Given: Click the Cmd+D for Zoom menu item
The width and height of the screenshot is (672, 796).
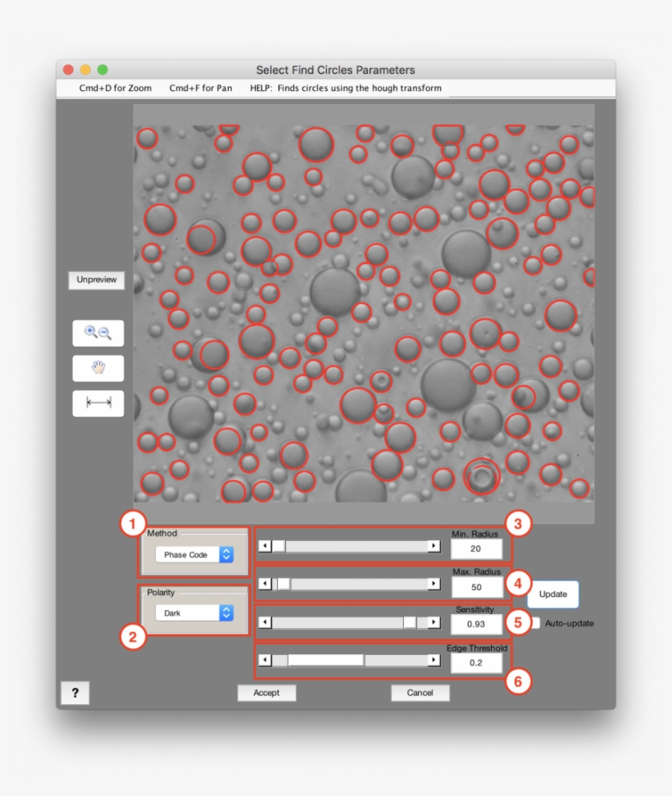Looking at the screenshot, I should point(114,88).
